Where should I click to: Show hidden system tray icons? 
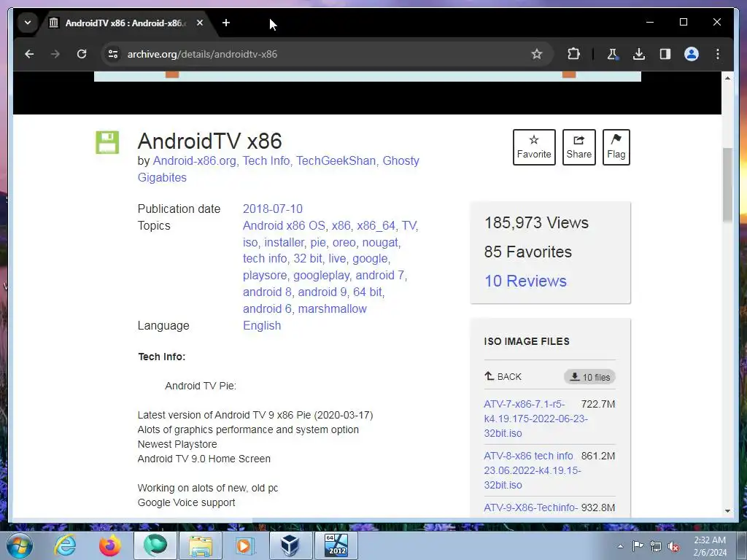[x=620, y=546]
